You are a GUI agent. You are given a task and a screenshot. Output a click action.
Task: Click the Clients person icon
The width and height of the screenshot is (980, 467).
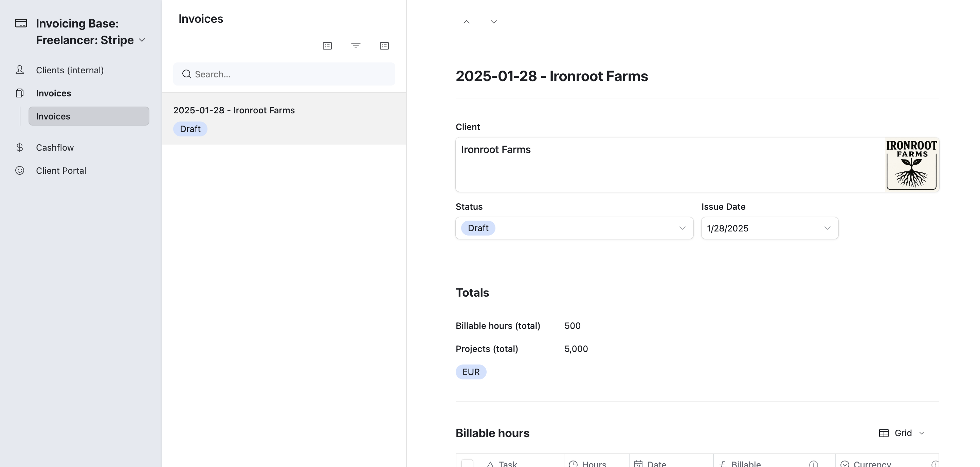[x=20, y=70]
